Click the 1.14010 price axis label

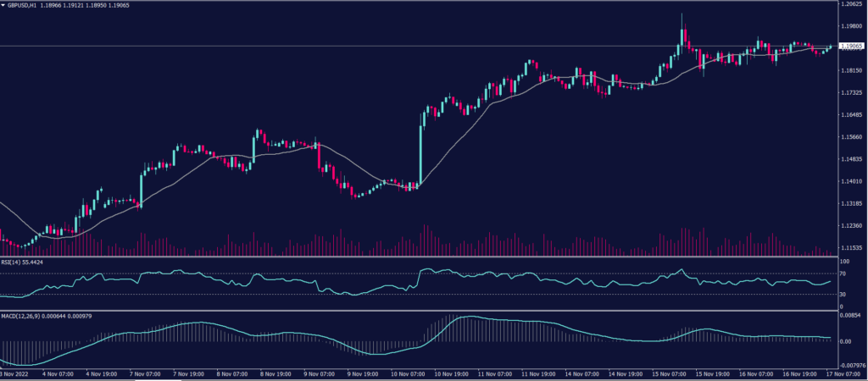pyautogui.click(x=850, y=181)
